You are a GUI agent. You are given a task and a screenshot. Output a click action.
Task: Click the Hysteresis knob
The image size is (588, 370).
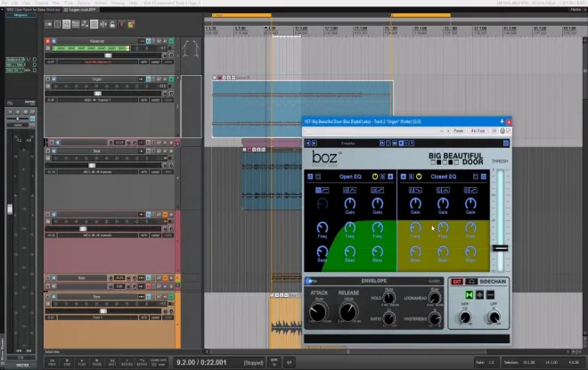click(x=435, y=318)
